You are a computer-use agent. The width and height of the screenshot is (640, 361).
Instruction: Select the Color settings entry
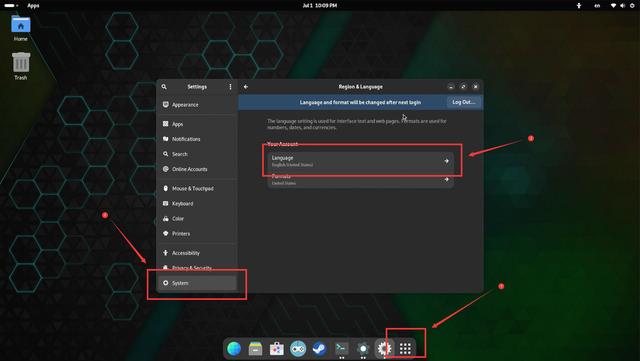197,218
